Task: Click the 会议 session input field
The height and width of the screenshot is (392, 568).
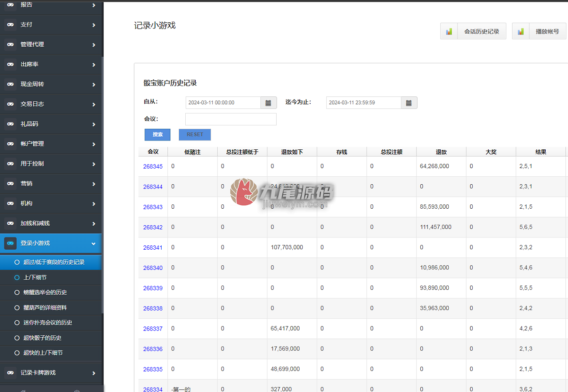Action: point(231,119)
